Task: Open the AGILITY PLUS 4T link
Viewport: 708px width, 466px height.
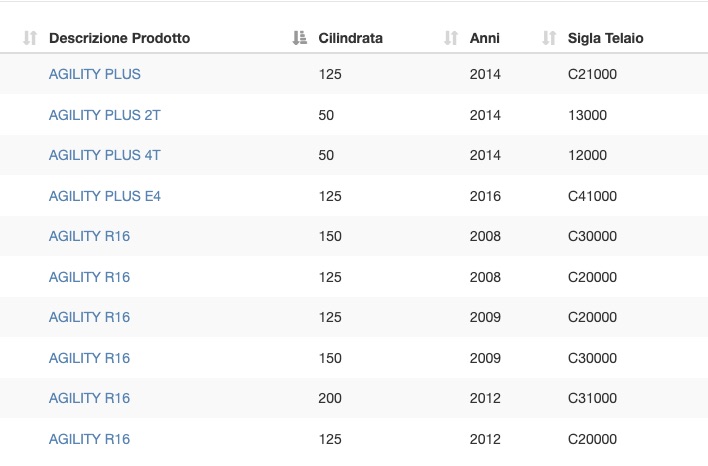Action: coord(105,155)
